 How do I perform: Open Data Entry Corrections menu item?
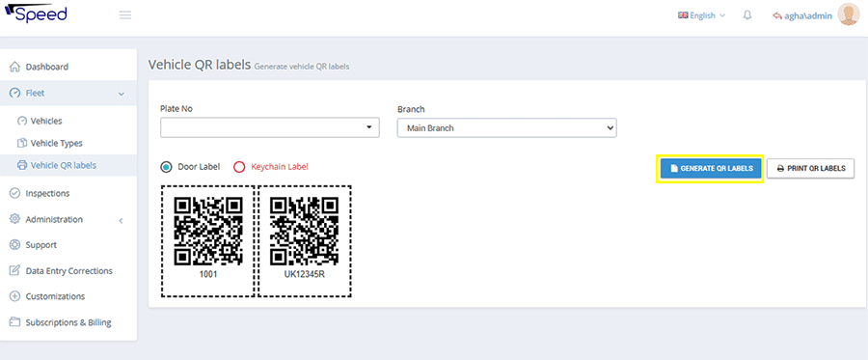click(68, 271)
